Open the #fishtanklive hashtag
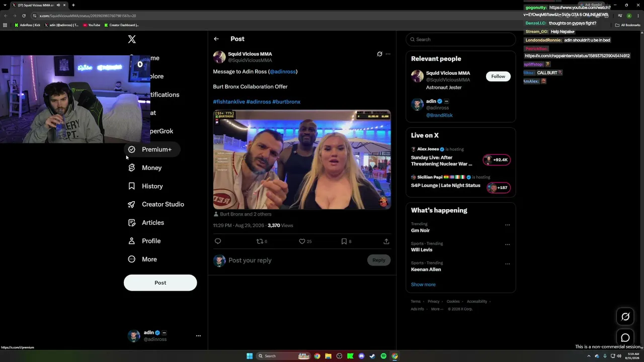 229,102
